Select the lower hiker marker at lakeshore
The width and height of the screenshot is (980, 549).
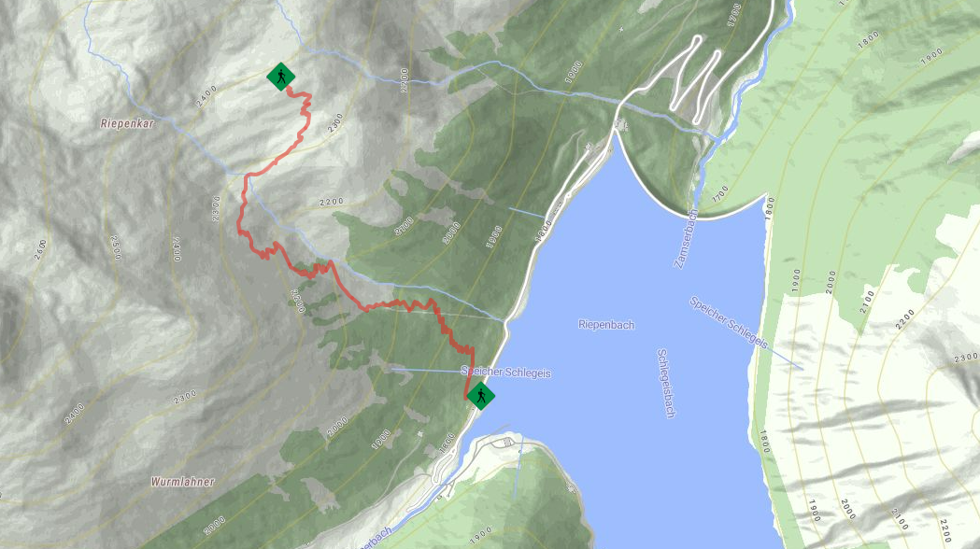click(480, 395)
